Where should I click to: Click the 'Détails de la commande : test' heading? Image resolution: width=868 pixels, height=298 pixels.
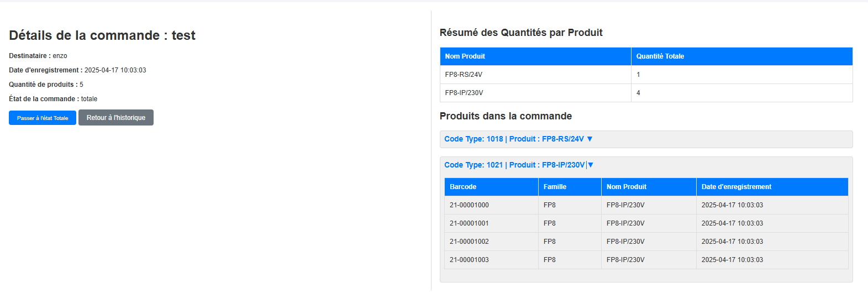point(102,35)
